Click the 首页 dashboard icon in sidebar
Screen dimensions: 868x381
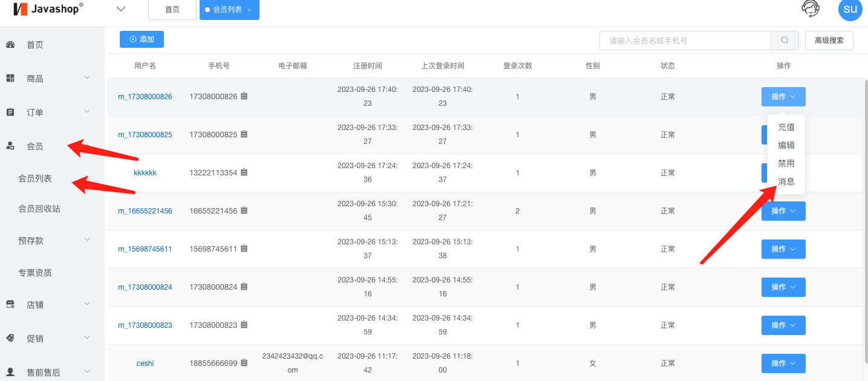pyautogui.click(x=10, y=45)
